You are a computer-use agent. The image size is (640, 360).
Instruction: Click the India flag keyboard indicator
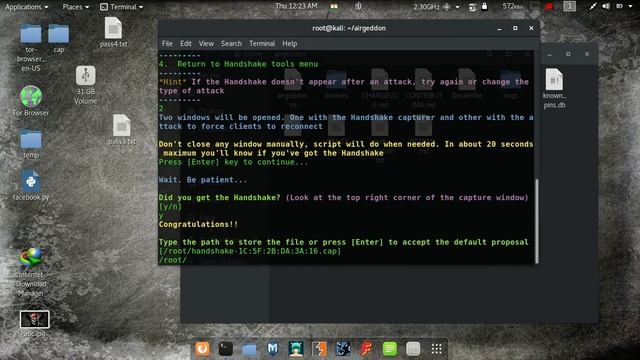click(334, 7)
